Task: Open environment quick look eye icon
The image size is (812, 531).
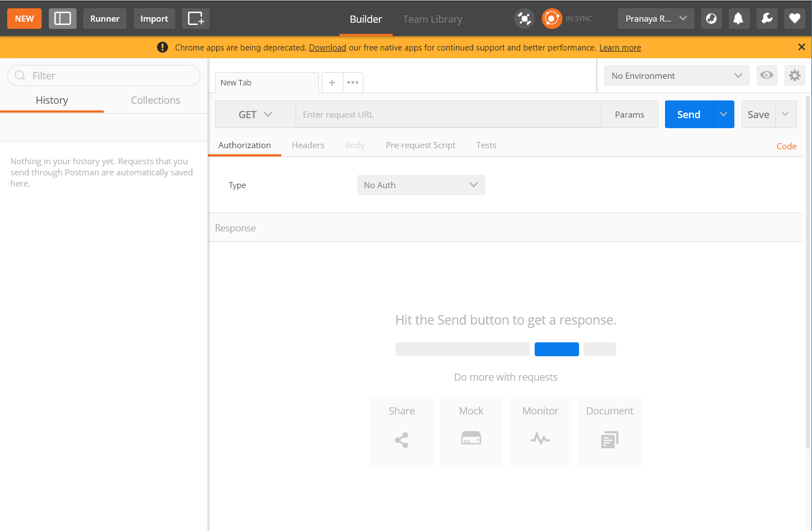Action: coord(767,75)
